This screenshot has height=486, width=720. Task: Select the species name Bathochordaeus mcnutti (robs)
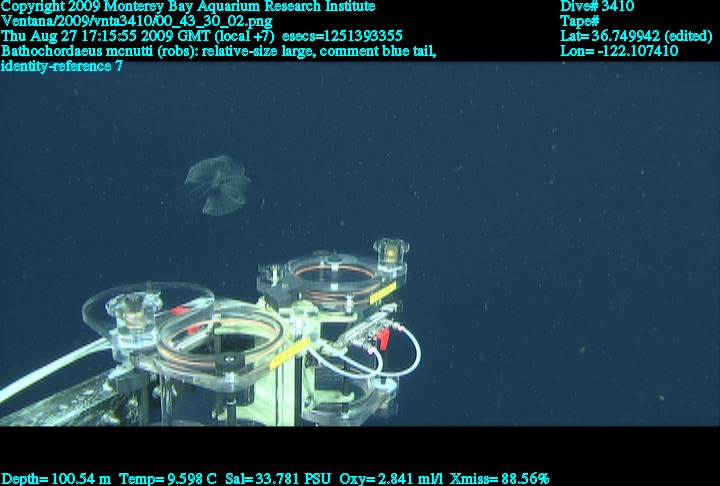pos(99,51)
